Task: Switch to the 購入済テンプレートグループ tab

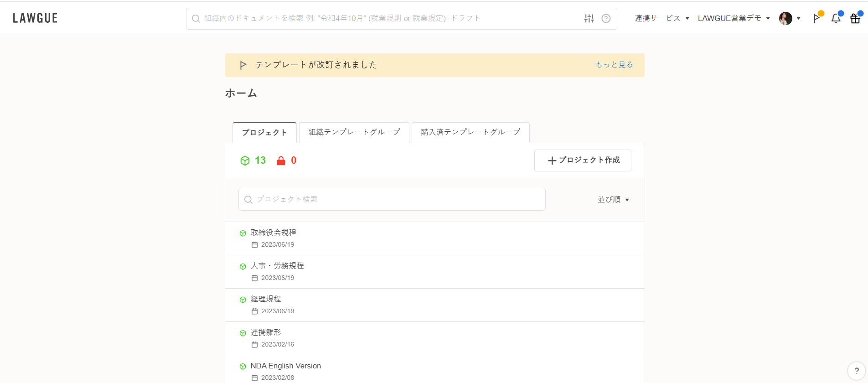Action: [470, 132]
